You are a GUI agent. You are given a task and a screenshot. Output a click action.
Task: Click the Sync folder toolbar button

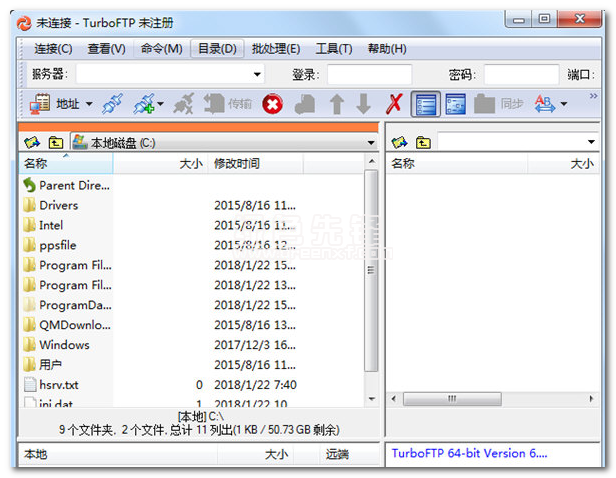tap(499, 104)
